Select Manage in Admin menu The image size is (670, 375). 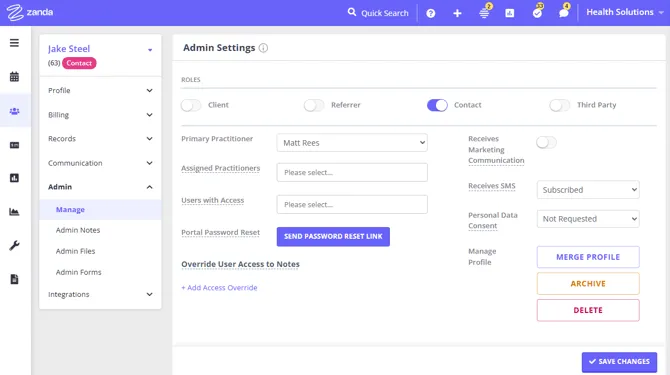(x=100, y=210)
